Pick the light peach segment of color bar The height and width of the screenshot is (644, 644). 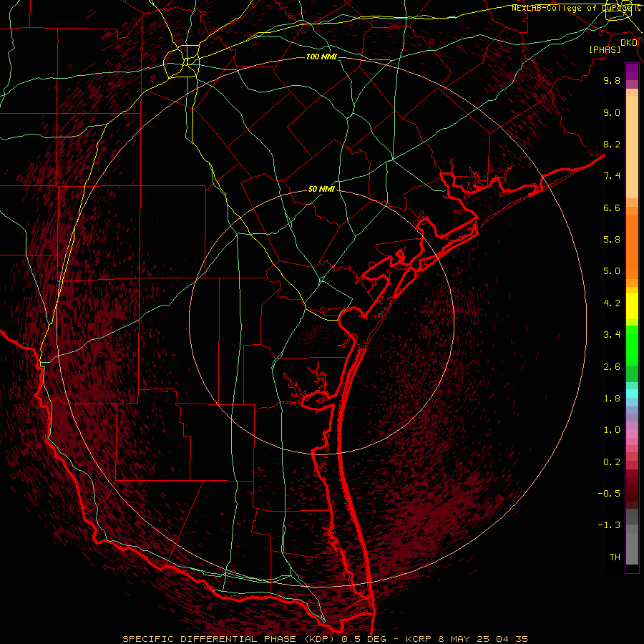point(632,147)
